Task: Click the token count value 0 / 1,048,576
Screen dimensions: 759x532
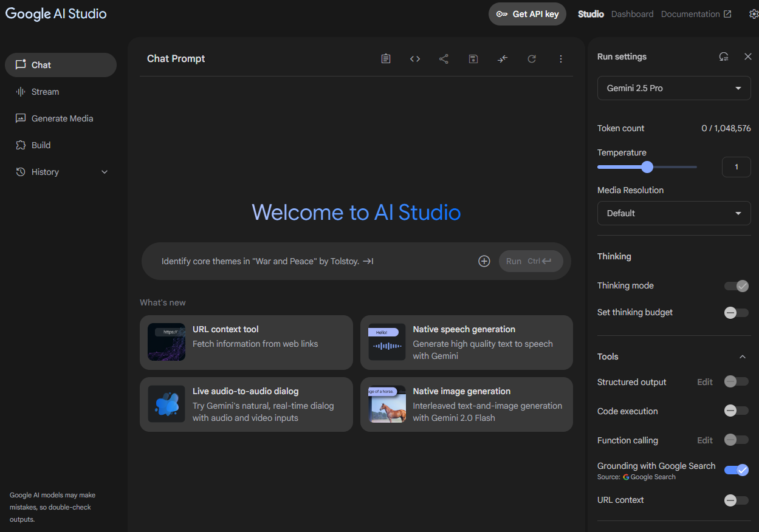Action: click(726, 128)
